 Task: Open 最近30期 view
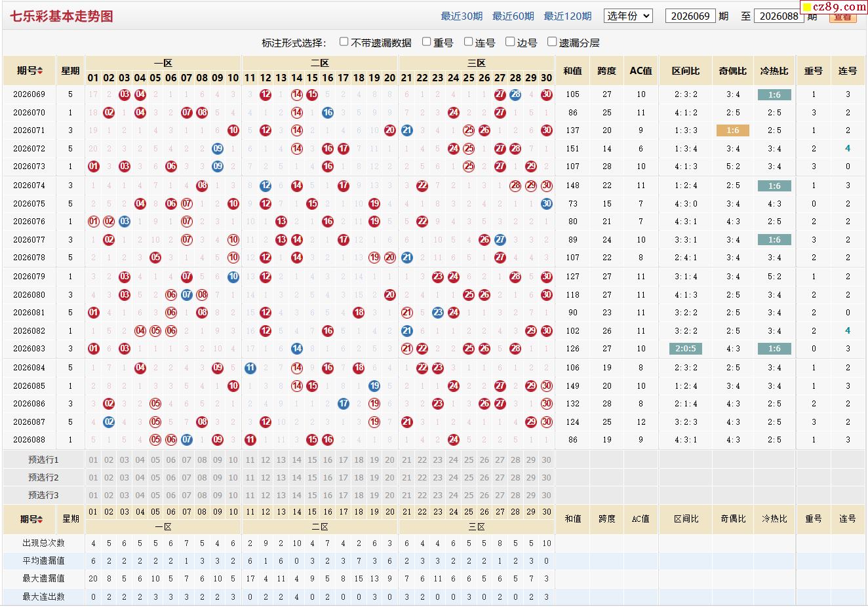(x=462, y=16)
